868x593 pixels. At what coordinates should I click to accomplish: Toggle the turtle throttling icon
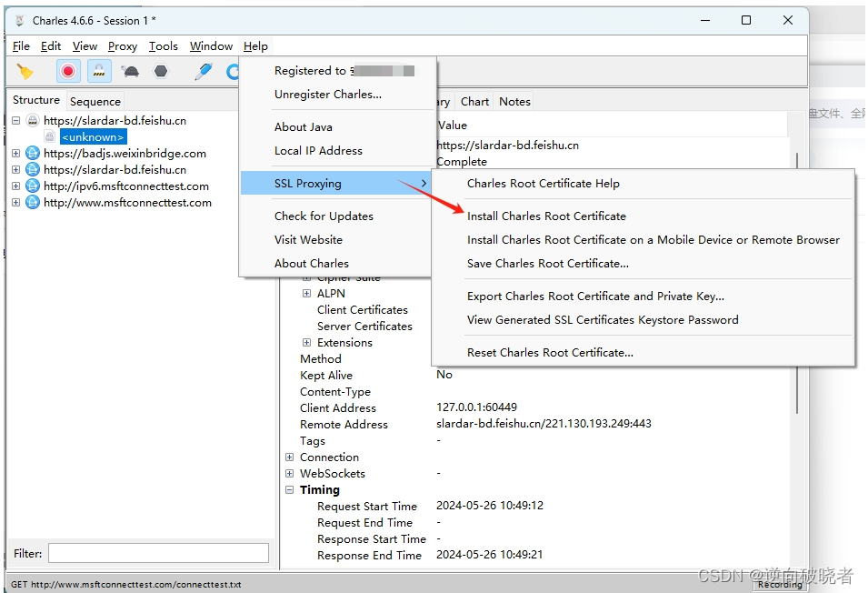coord(130,72)
